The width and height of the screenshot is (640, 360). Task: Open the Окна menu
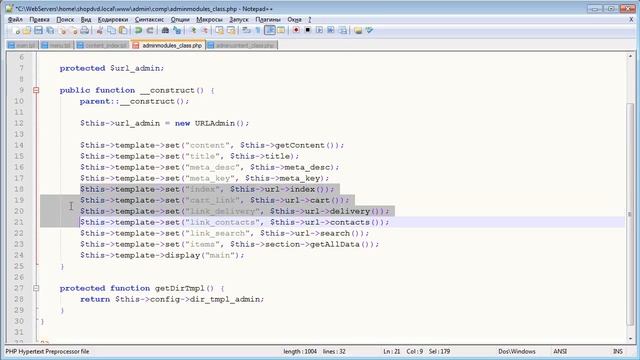294,20
